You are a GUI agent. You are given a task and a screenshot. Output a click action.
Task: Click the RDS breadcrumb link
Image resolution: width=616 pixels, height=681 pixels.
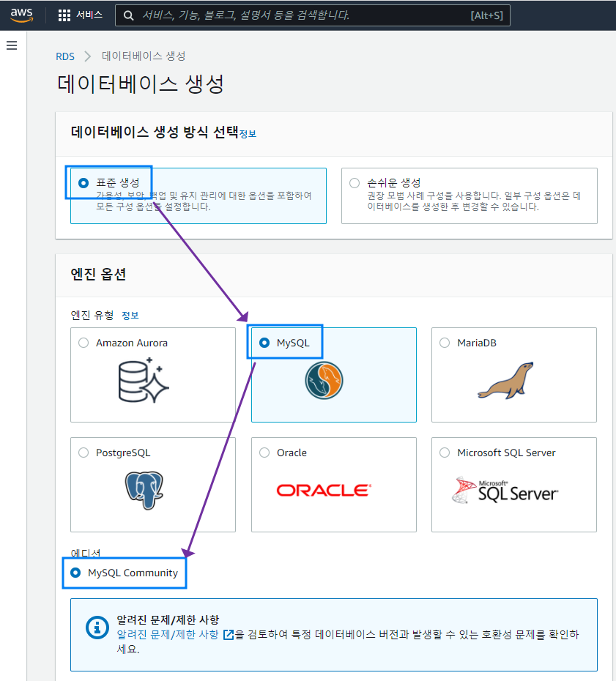(x=65, y=56)
